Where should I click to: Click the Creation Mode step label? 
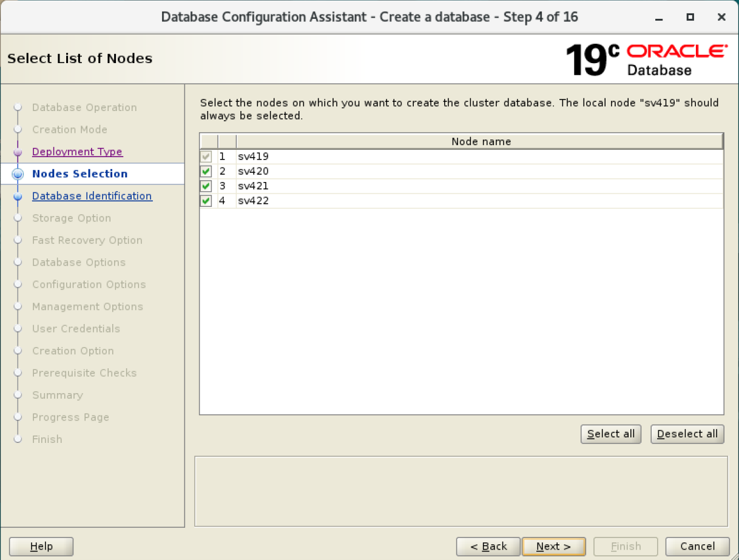(x=70, y=129)
